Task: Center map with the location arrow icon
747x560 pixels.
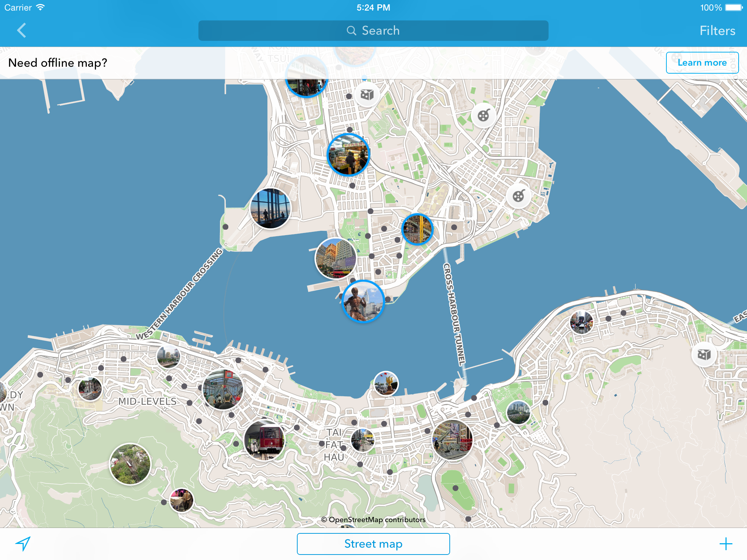Action: click(x=23, y=544)
